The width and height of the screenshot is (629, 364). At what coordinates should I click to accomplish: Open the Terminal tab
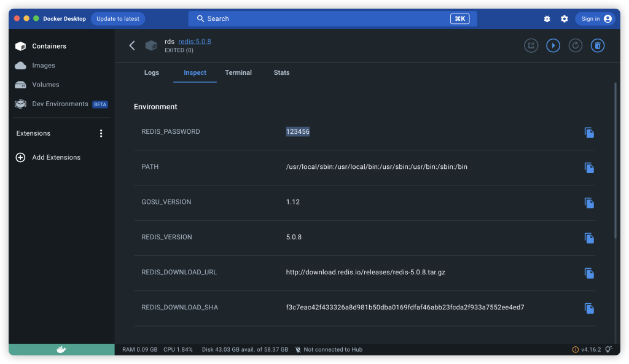click(x=238, y=72)
